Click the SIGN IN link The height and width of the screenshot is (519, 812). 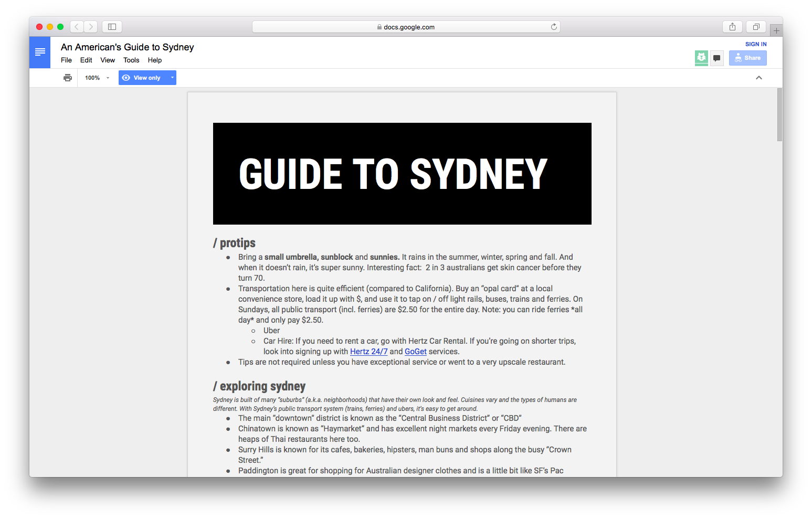tap(756, 44)
